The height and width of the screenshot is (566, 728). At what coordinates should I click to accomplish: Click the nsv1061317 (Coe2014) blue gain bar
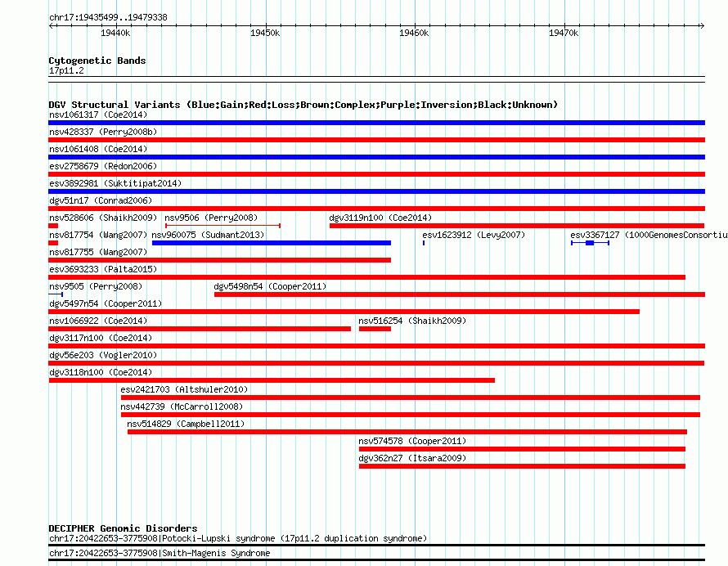pyautogui.click(x=376, y=123)
